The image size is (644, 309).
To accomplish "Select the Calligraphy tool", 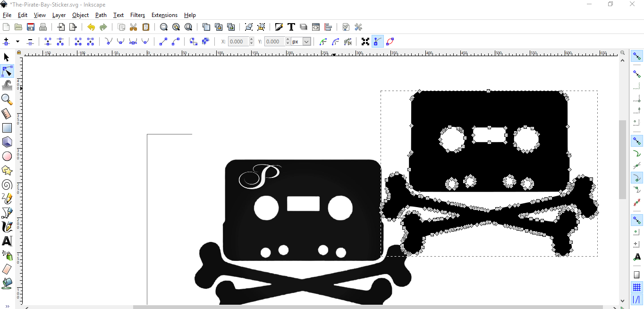I will point(7,227).
